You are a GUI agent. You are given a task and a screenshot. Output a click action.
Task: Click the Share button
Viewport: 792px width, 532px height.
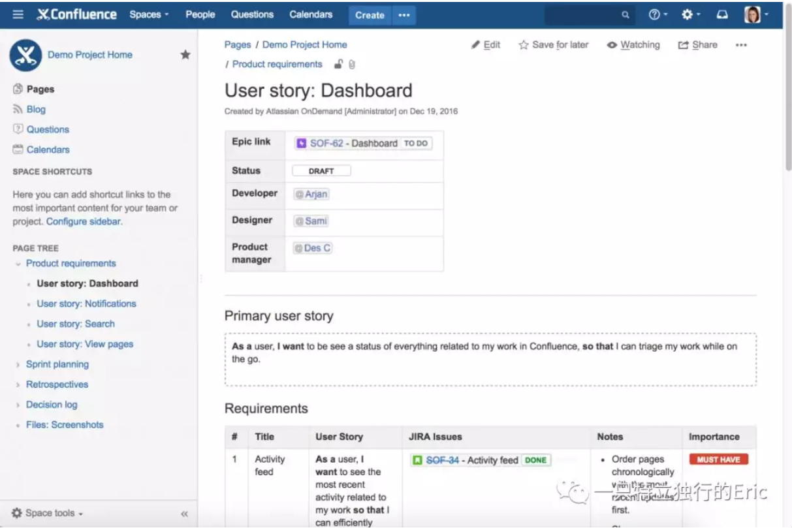click(698, 45)
